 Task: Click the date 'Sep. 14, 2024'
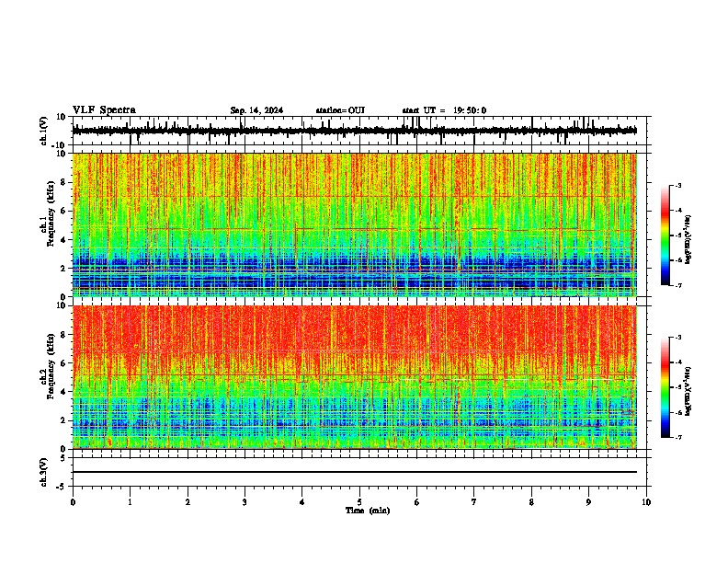(256, 110)
